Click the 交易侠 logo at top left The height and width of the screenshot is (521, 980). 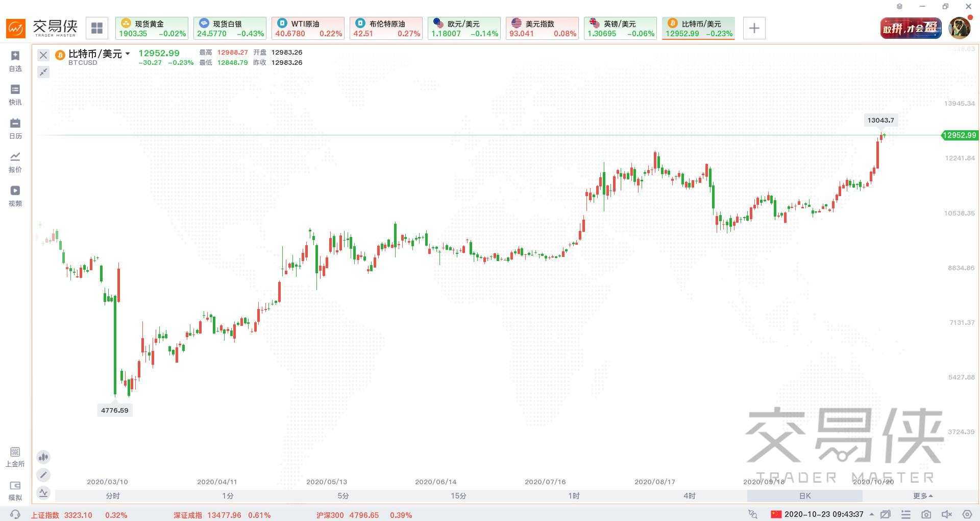(x=42, y=28)
